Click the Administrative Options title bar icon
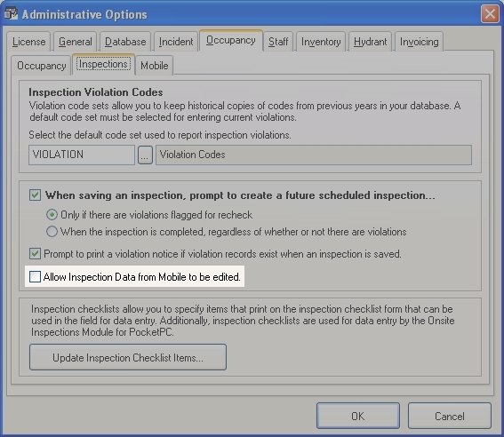The image size is (504, 437). coord(11,14)
